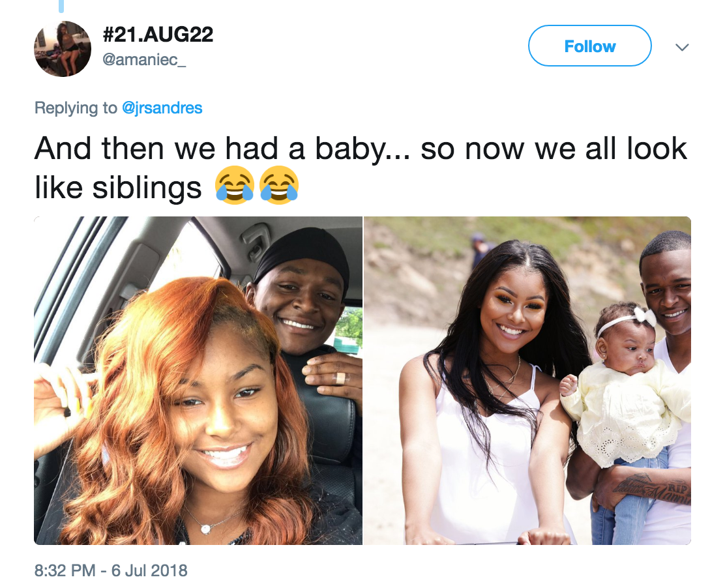
Task: Click the "Replying to" label
Action: pyautogui.click(x=76, y=108)
